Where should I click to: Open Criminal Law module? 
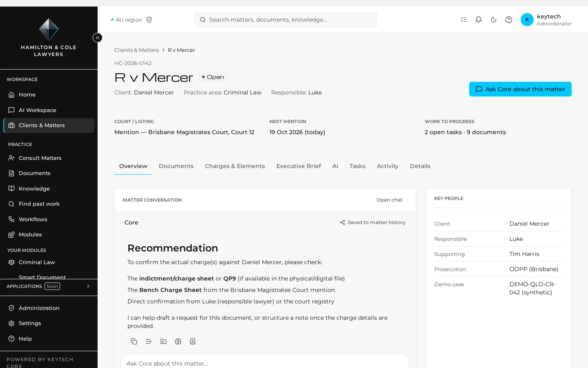pyautogui.click(x=49, y=262)
